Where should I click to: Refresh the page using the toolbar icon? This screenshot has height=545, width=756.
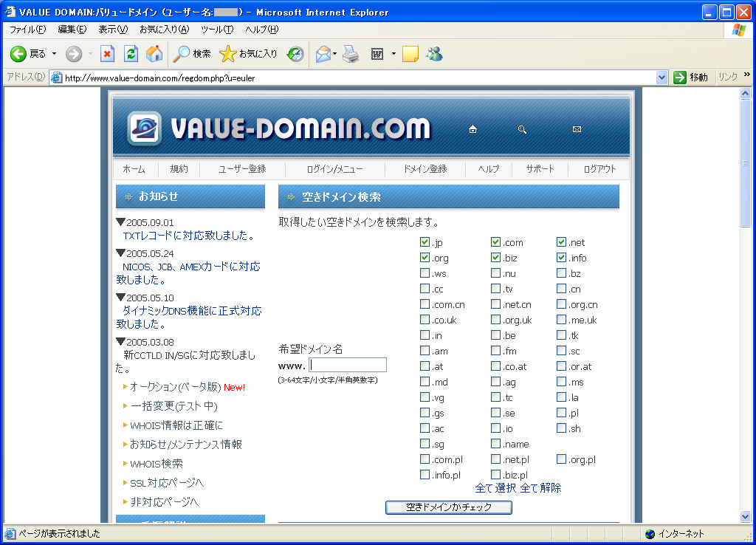(x=131, y=54)
